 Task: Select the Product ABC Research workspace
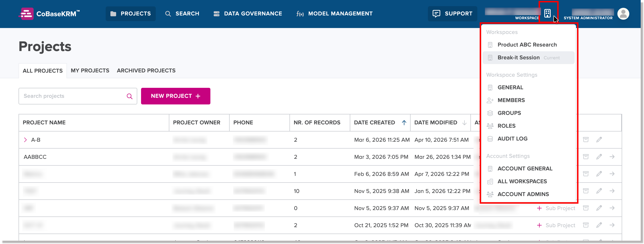pos(528,45)
